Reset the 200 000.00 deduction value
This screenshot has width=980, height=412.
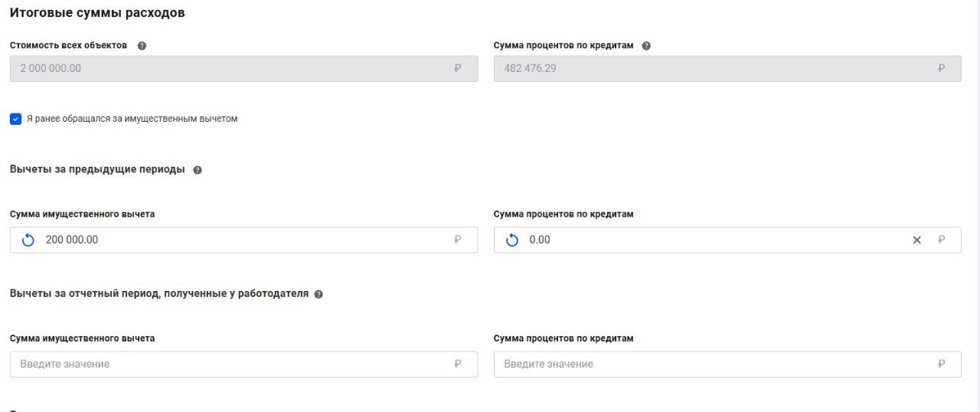pos(28,240)
